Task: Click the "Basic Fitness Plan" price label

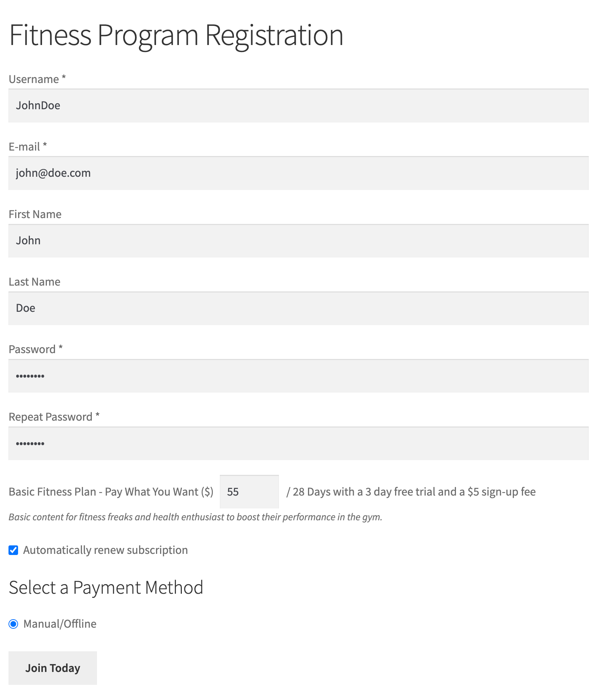Action: [x=111, y=492]
